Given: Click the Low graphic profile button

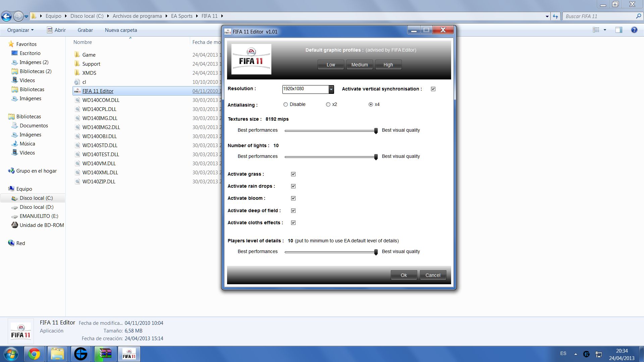Looking at the screenshot, I should coord(331,65).
